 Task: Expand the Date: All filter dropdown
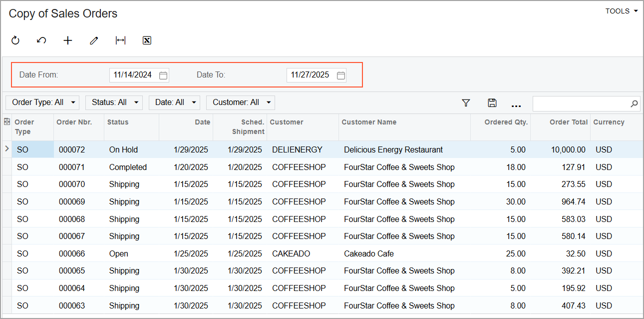click(x=174, y=102)
